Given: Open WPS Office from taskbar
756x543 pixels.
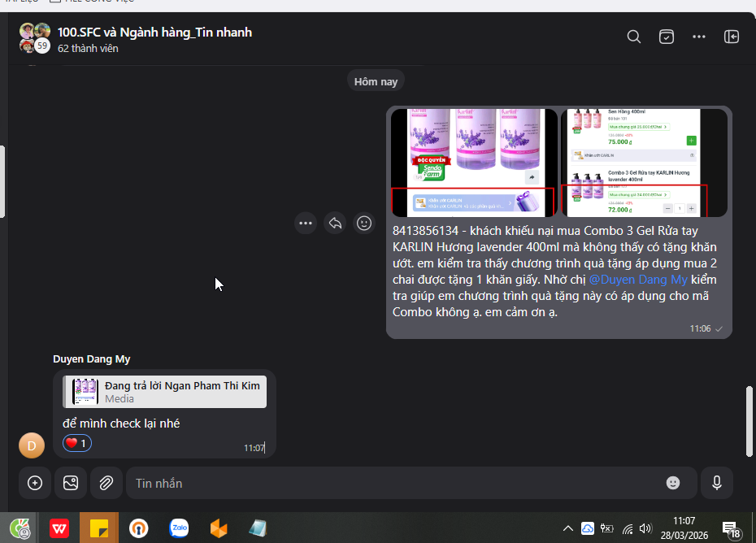Looking at the screenshot, I should (x=59, y=528).
